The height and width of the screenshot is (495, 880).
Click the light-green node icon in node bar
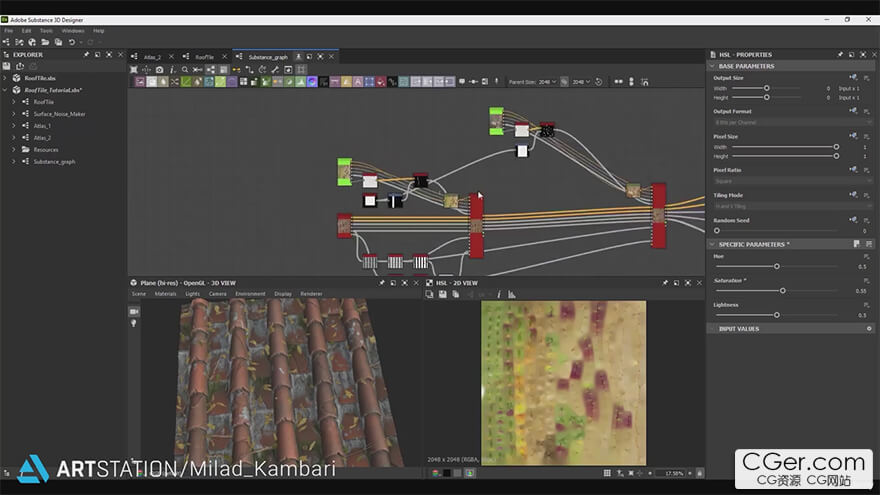tap(221, 82)
